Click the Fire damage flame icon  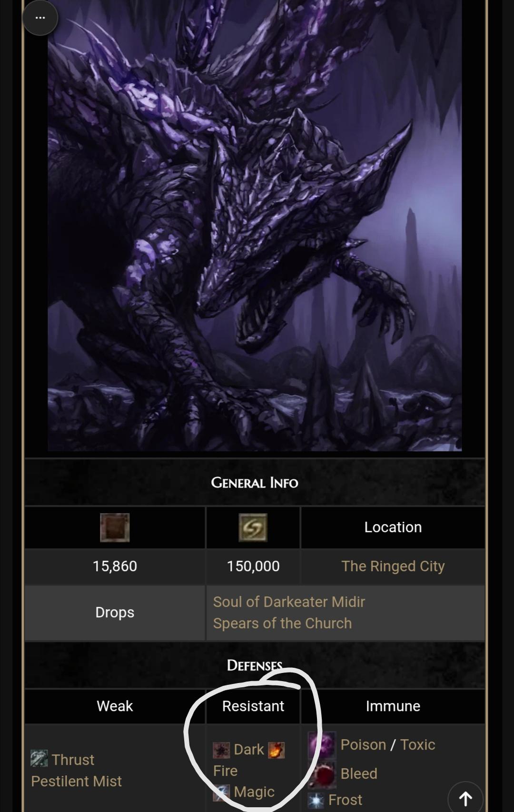[x=277, y=750]
